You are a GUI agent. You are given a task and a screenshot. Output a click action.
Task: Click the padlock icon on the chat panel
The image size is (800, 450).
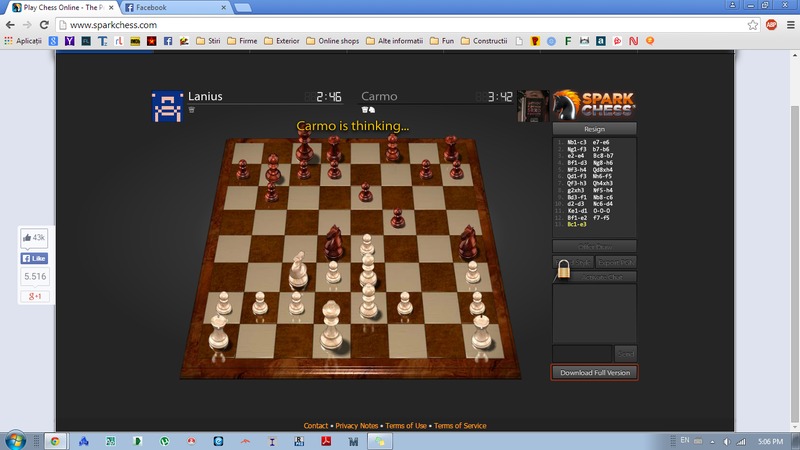[565, 269]
